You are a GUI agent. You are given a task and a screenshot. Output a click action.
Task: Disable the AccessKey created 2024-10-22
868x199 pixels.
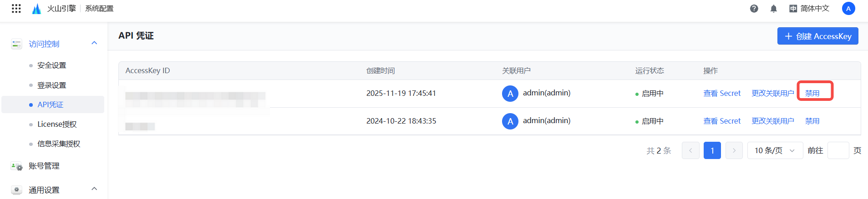coord(812,121)
